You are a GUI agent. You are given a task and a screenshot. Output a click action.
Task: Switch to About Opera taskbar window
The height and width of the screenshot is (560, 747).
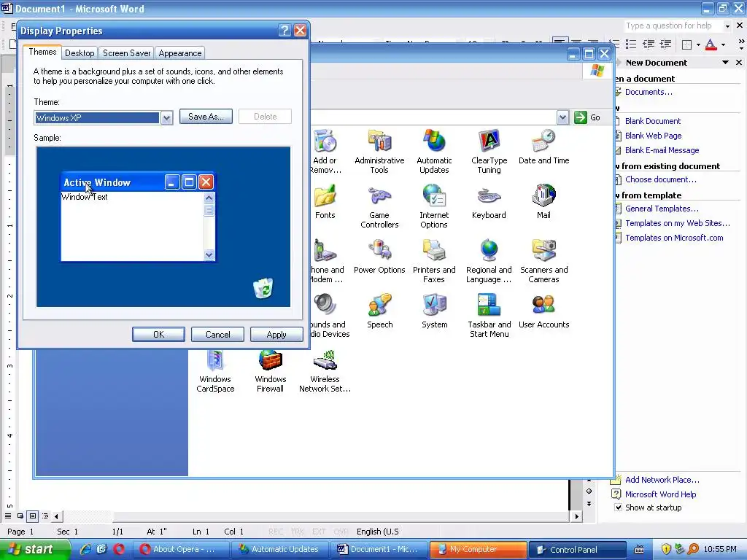tap(180, 549)
